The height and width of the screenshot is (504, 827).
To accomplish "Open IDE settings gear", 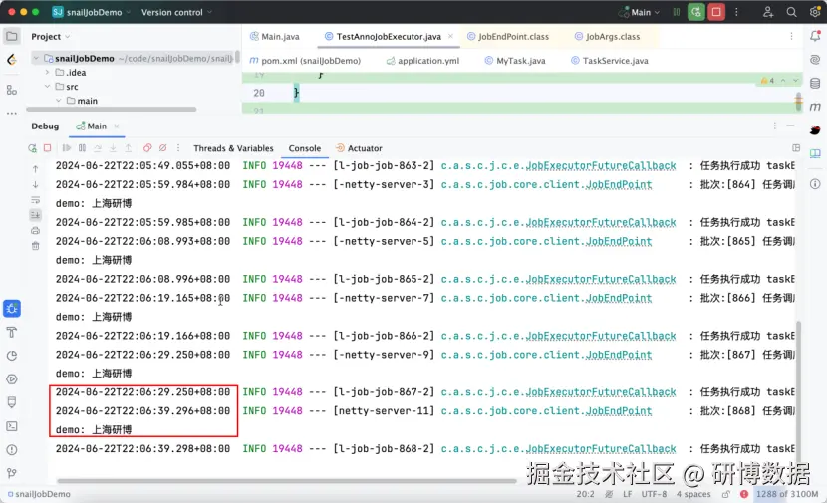I will tap(815, 12).
